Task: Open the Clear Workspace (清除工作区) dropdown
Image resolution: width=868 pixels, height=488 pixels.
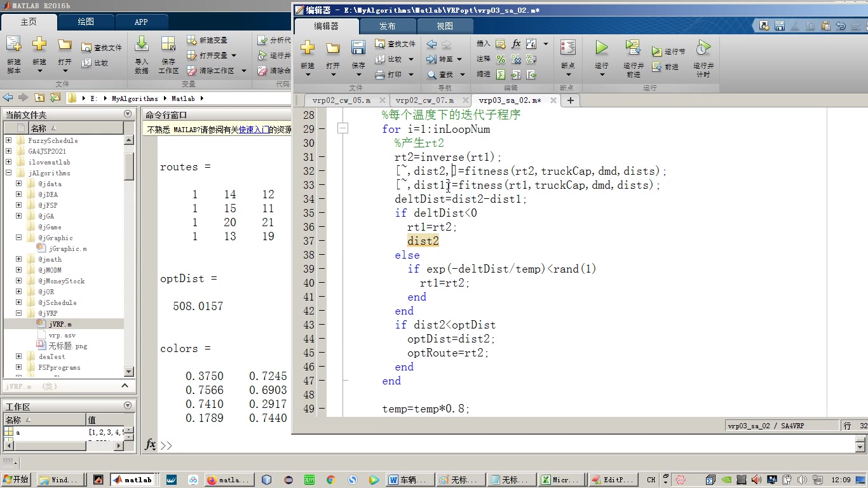Action: point(243,71)
